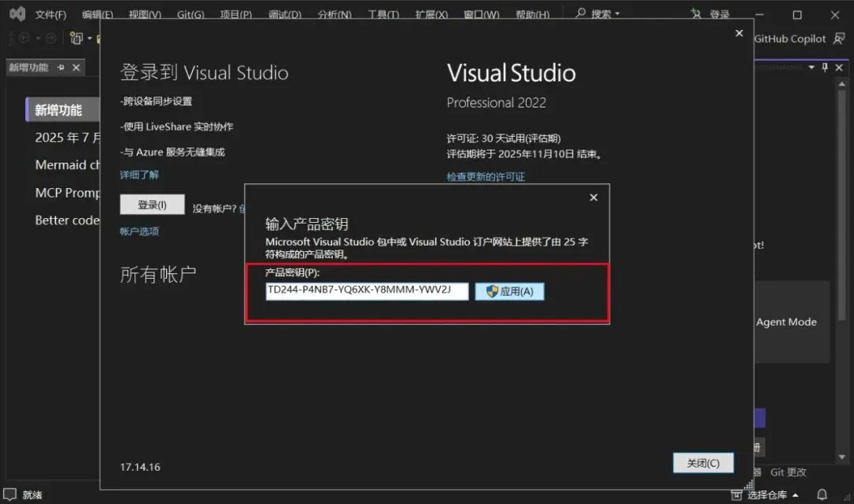This screenshot has width=854, height=504.
Task: Click the 17.14.16 version text
Action: pos(140,467)
